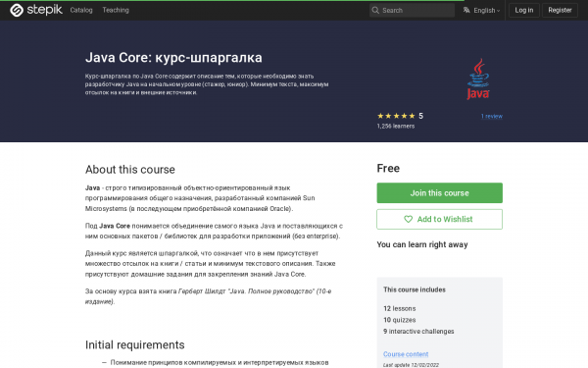
Task: Click the search magnifier icon
Action: 375,10
